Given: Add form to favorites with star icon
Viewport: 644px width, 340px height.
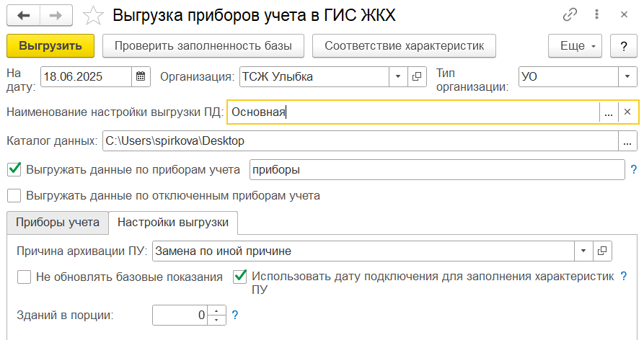Looking at the screenshot, I should 93,16.
